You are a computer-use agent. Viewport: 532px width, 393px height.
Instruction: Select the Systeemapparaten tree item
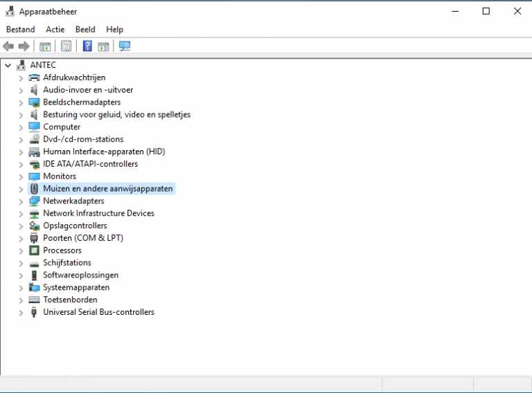pyautogui.click(x=76, y=287)
